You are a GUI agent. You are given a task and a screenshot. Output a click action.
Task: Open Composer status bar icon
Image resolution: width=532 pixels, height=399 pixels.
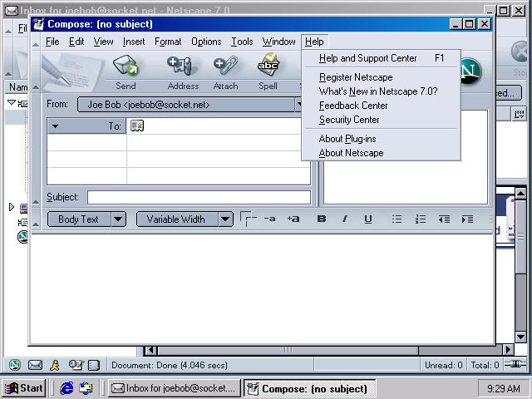point(76,365)
